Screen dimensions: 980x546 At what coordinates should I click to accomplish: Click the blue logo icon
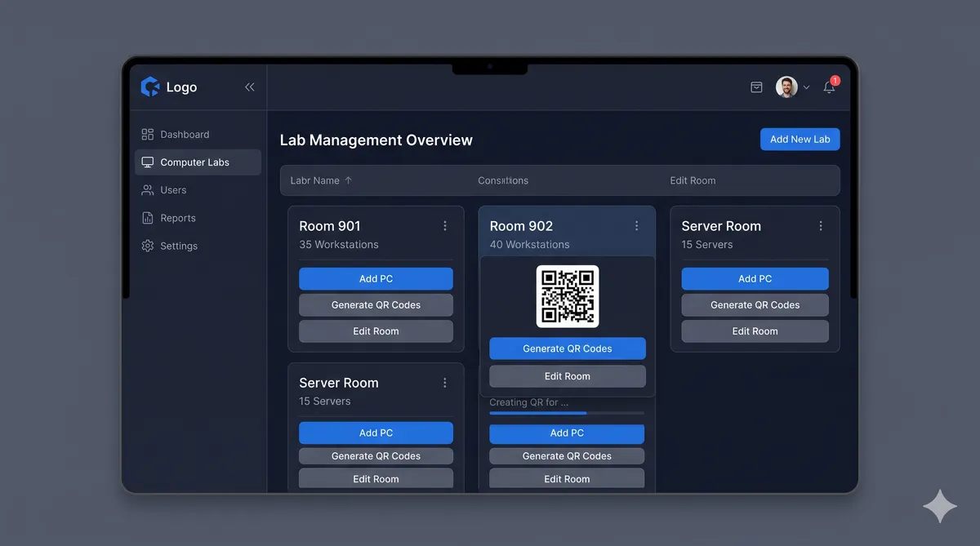tap(149, 87)
